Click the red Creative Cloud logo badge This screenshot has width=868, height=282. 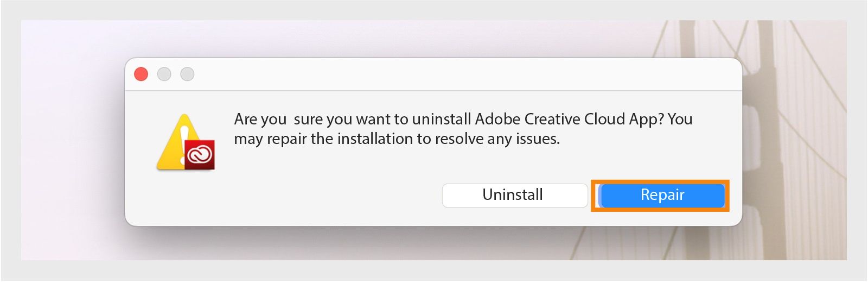point(200,155)
